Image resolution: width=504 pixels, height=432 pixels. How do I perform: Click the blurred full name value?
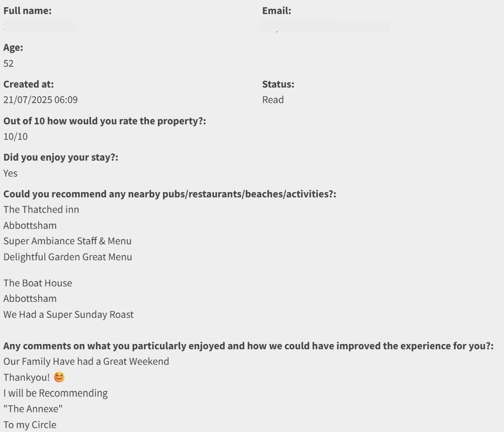pos(40,26)
